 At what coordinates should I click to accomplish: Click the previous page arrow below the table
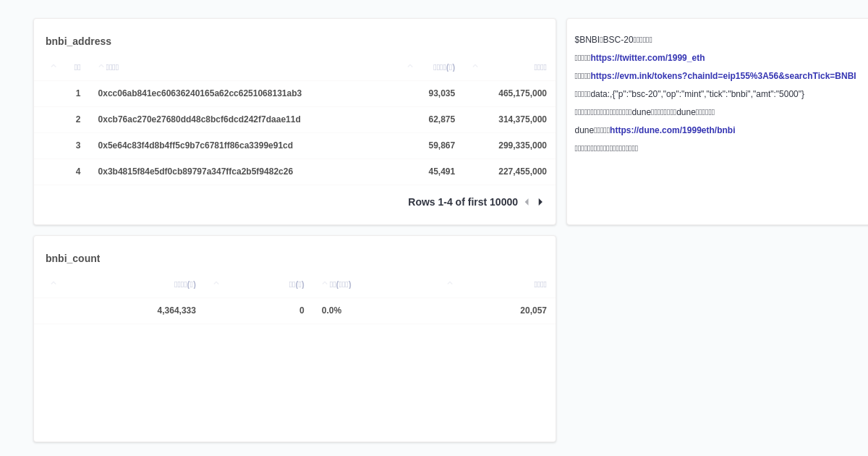tap(527, 202)
